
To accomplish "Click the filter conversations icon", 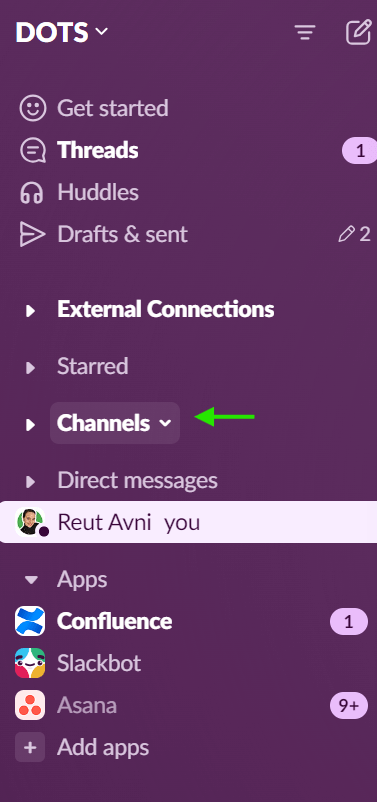I will click(x=305, y=33).
